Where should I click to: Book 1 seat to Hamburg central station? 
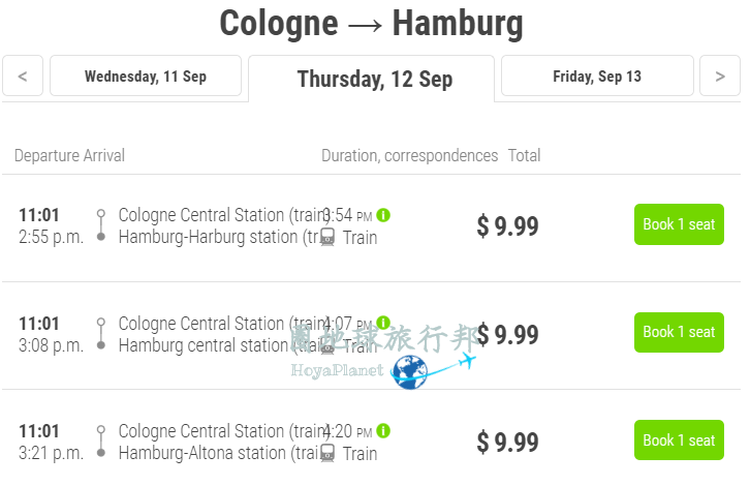679,332
